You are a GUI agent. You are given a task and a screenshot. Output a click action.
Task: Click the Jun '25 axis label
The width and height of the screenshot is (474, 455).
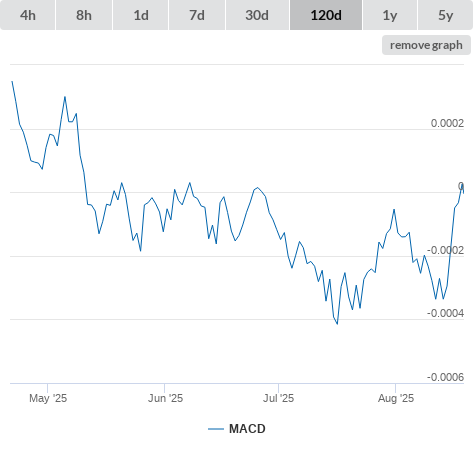[x=165, y=398]
